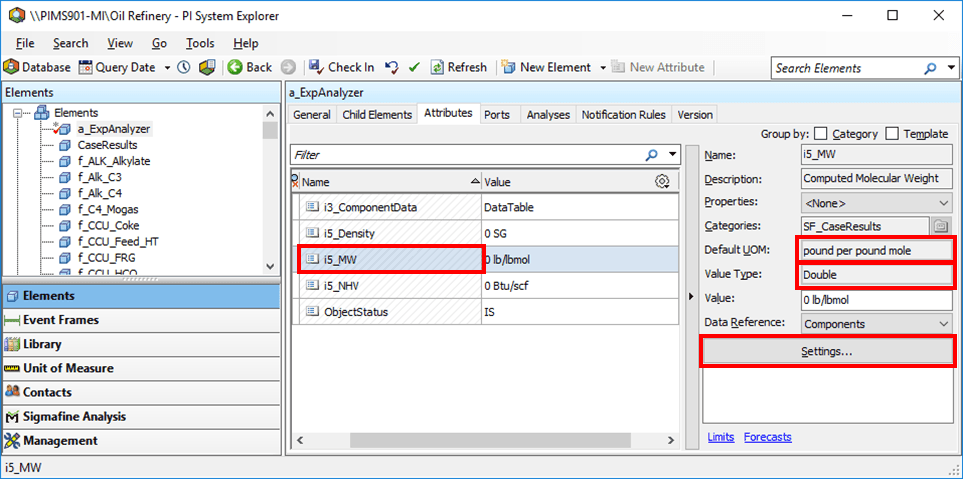Open the Forecasts link
Screen dimensions: 963x479
coord(768,437)
